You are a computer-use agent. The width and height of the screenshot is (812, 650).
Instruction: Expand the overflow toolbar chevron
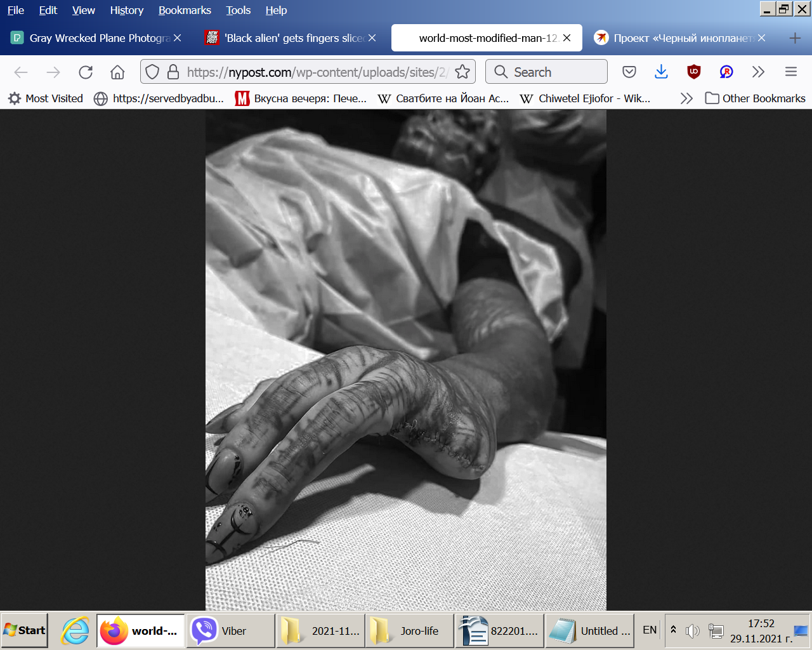tap(758, 72)
